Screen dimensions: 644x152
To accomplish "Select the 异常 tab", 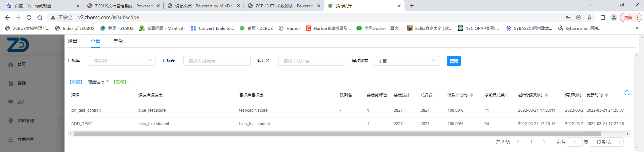I will 118,41.
